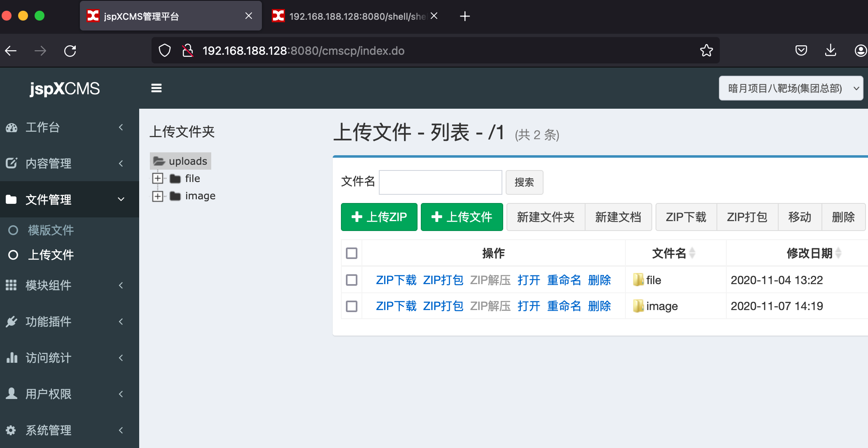Image resolution: width=868 pixels, height=448 pixels.
Task: Click the file folder icon in table row
Action: point(638,280)
